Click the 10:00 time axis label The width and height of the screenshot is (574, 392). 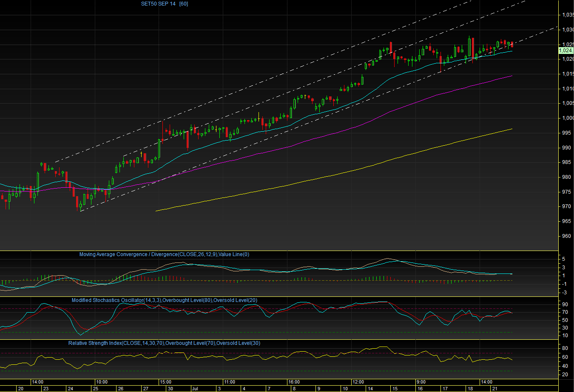(102, 382)
